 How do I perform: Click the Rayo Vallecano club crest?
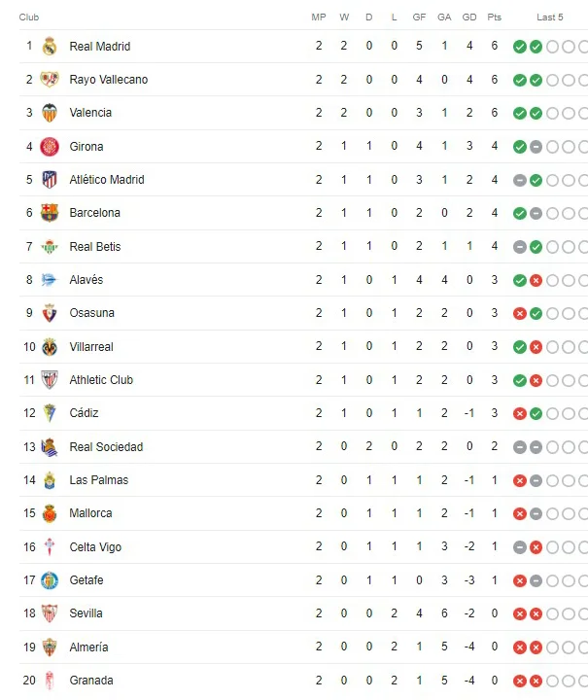point(50,80)
